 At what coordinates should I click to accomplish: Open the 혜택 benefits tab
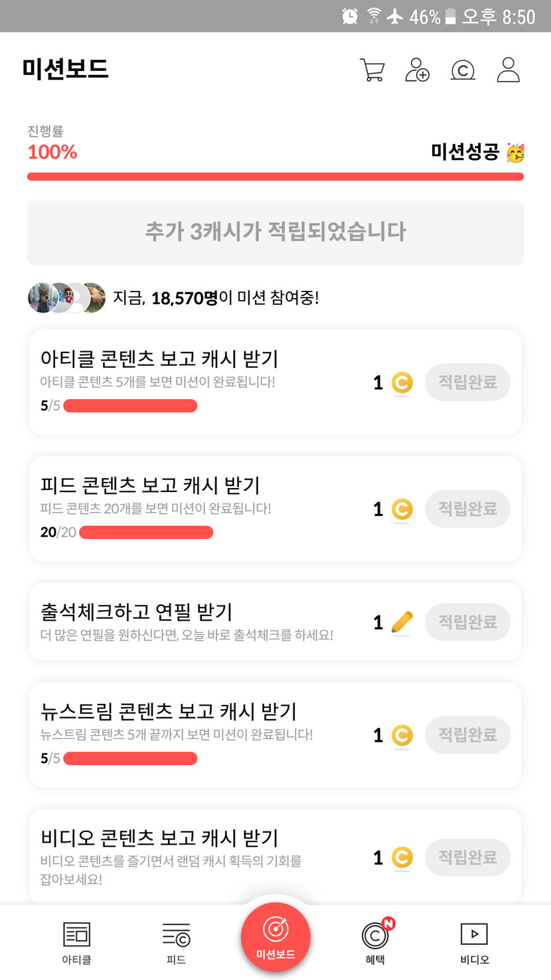(375, 941)
